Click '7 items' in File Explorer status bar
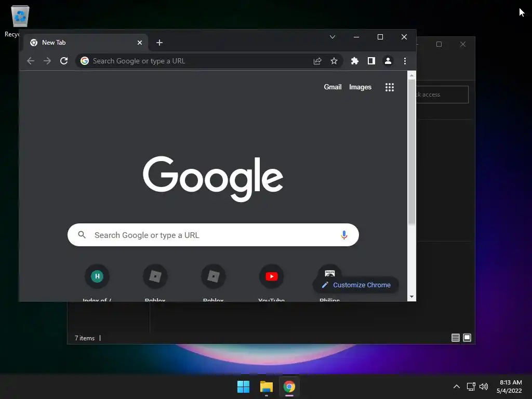Image resolution: width=532 pixels, height=399 pixels. click(85, 338)
